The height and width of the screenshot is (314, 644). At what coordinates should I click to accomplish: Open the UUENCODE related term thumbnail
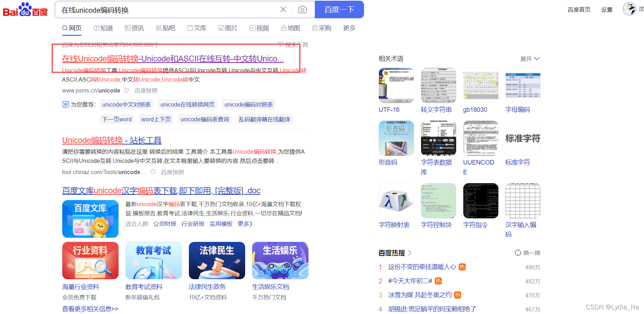481,138
